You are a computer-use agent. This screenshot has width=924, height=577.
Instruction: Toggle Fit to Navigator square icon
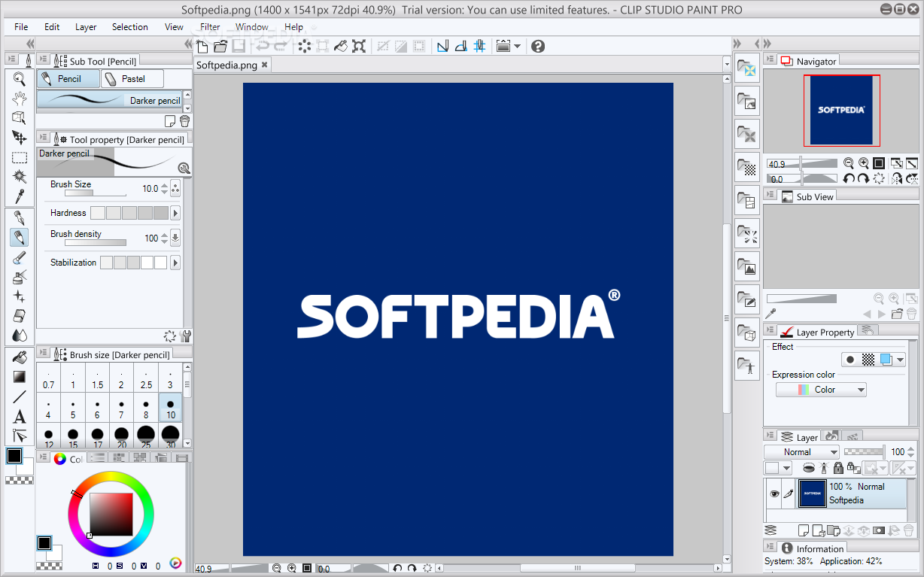878,162
